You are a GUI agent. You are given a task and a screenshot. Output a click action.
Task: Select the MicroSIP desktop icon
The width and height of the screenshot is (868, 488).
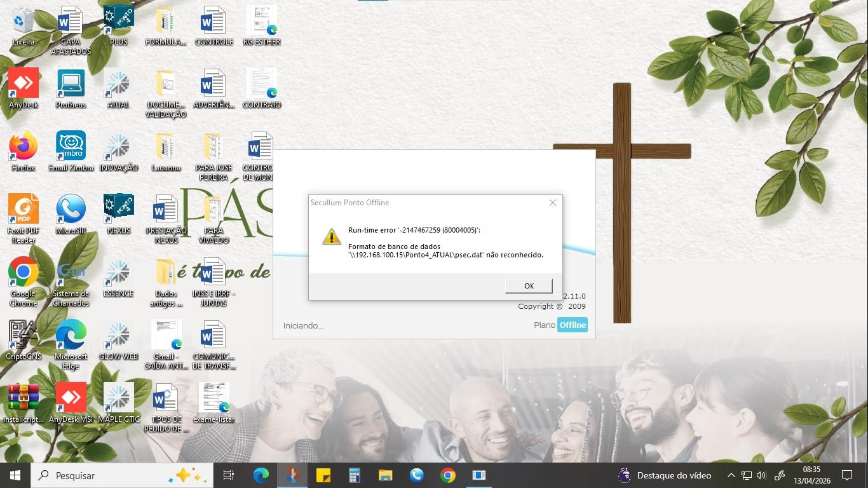point(71,215)
